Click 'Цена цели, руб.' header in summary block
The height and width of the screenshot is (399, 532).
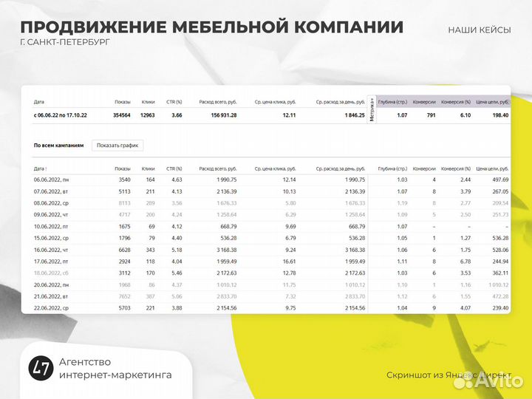pyautogui.click(x=492, y=102)
